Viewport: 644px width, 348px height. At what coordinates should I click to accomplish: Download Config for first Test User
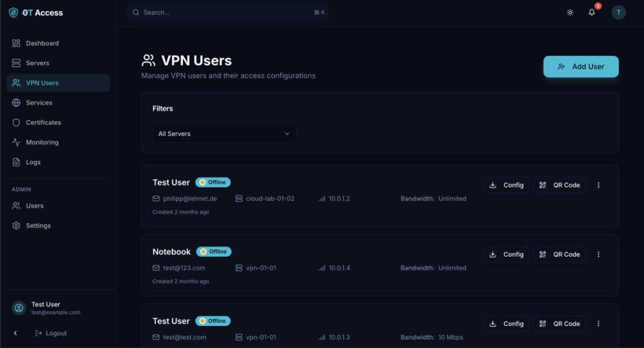tap(506, 185)
